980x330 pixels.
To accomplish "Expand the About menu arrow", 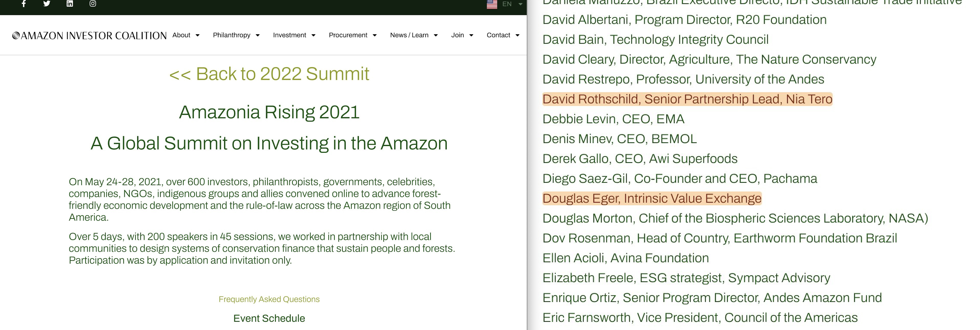I will pos(197,35).
